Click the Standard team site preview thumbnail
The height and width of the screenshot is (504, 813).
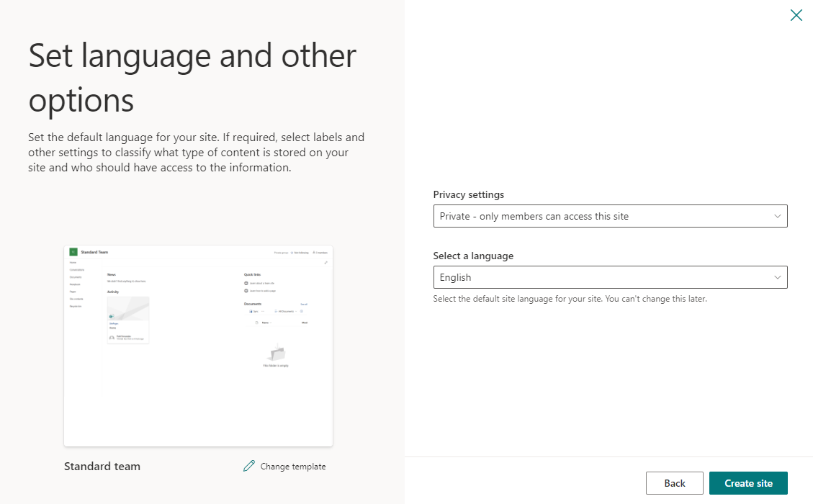coord(198,345)
